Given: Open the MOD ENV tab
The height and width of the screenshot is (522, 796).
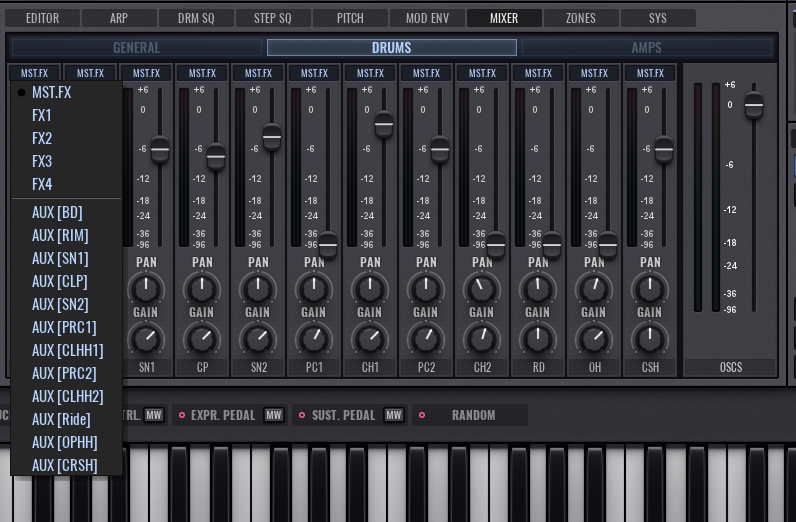Looking at the screenshot, I should 427,18.
